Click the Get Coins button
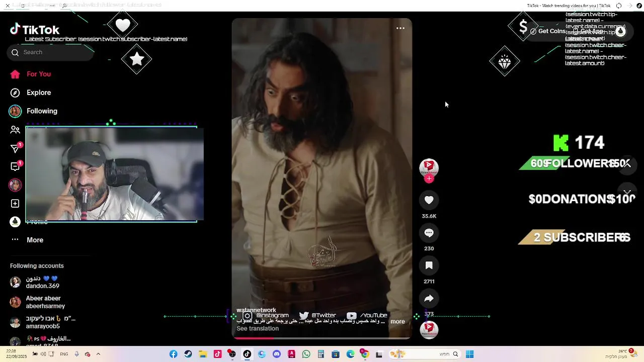 pyautogui.click(x=548, y=31)
